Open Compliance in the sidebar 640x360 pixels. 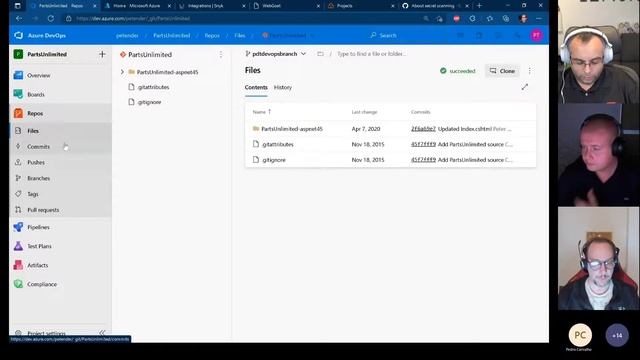tap(42, 284)
